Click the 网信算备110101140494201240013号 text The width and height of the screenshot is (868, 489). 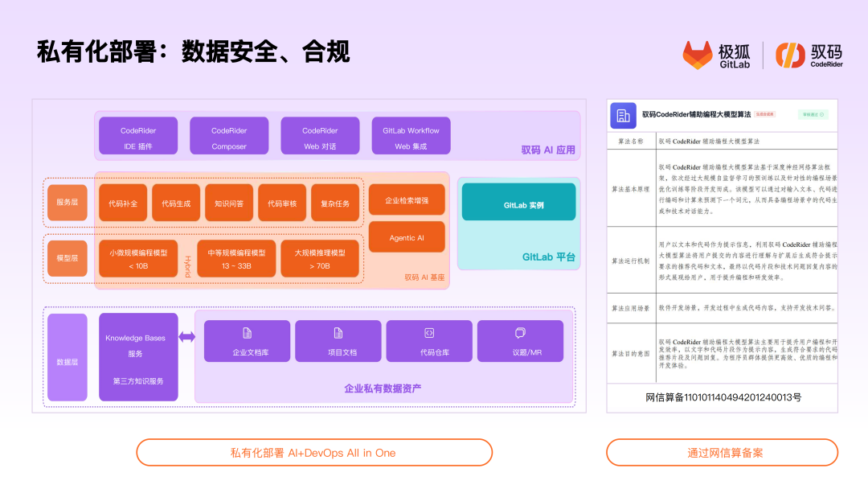[723, 397]
